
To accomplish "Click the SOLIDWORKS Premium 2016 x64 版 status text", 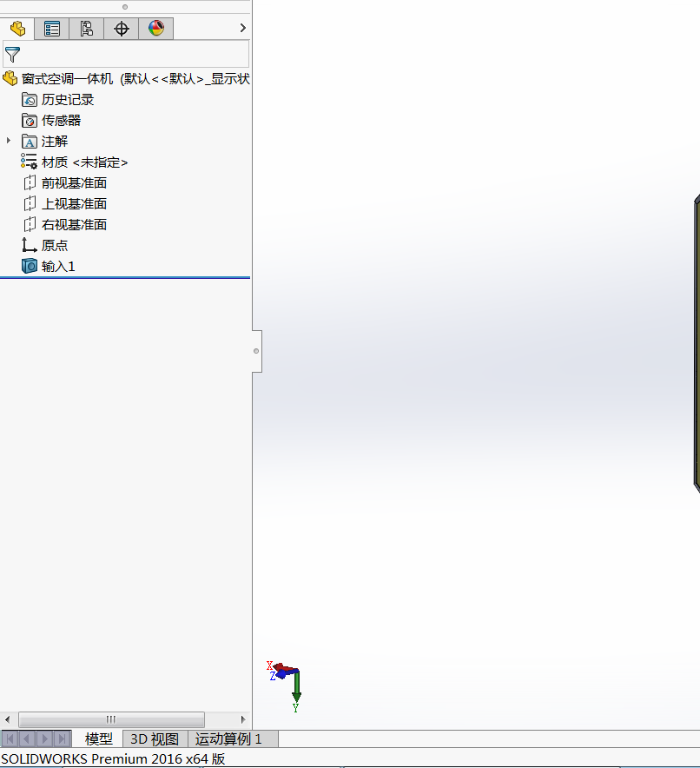I will [113, 758].
